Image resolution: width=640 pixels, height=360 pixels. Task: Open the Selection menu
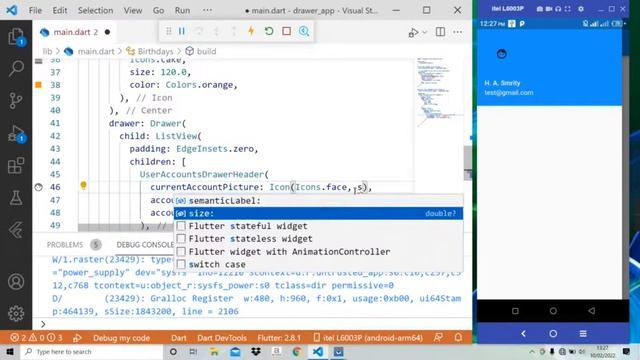(x=96, y=11)
